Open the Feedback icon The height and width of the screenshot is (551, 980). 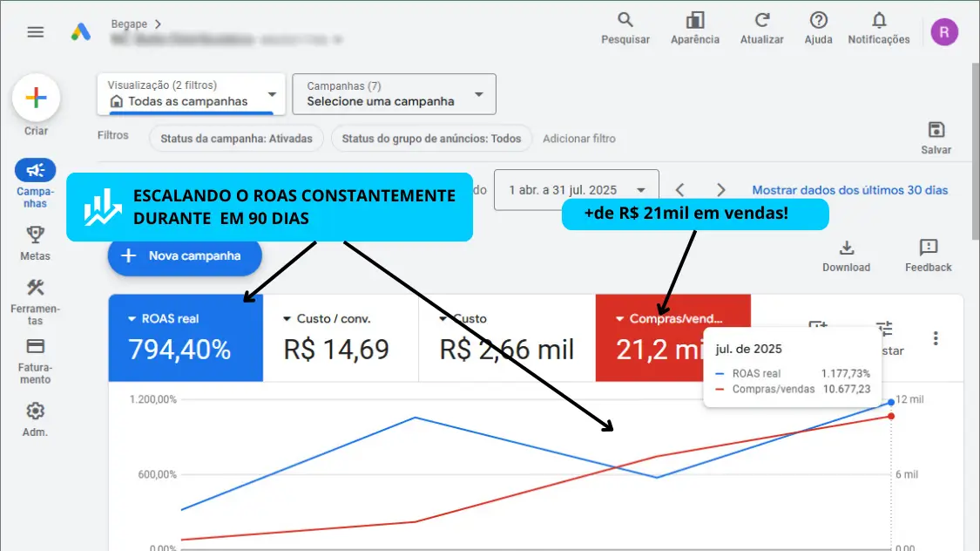928,248
